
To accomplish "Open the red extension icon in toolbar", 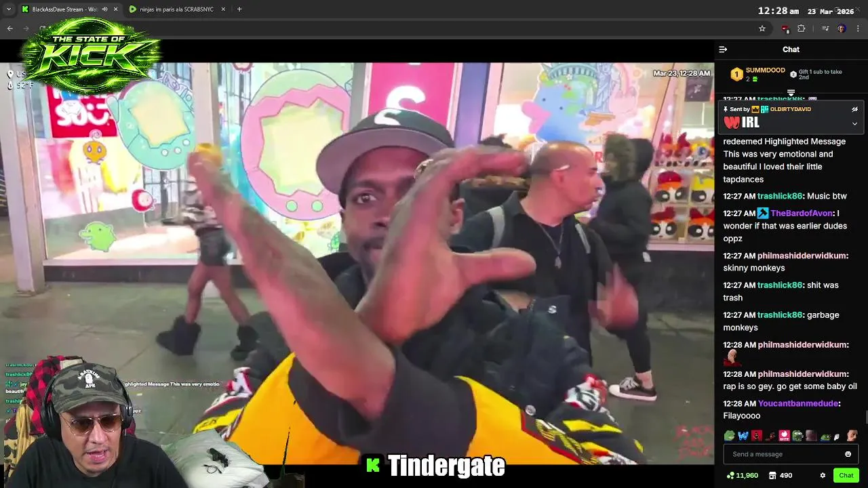I will [785, 29].
